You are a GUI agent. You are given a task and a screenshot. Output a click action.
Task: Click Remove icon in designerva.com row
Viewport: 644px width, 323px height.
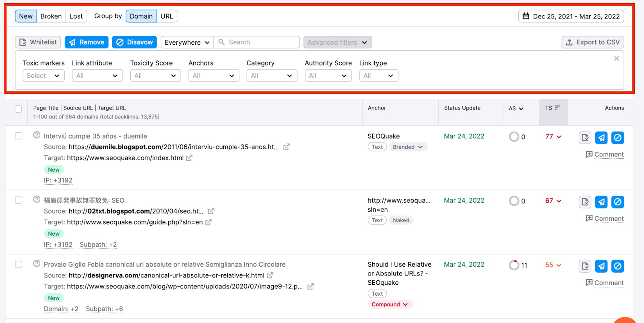[601, 266]
